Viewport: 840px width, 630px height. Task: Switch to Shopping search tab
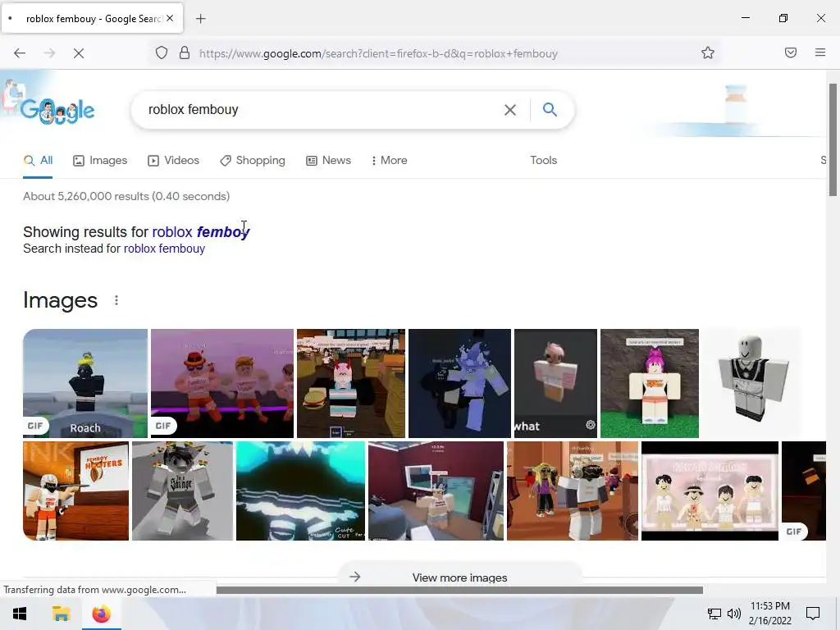click(x=253, y=160)
